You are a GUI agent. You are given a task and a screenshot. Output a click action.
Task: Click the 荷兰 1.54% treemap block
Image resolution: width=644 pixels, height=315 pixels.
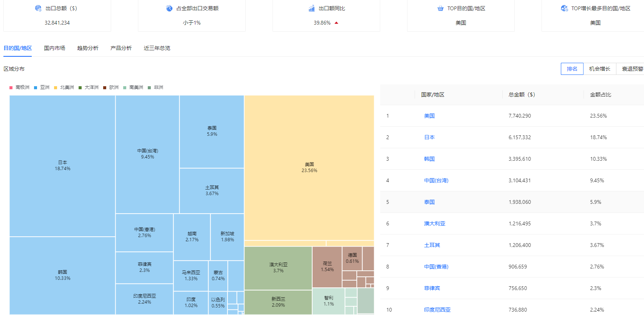tap(327, 267)
